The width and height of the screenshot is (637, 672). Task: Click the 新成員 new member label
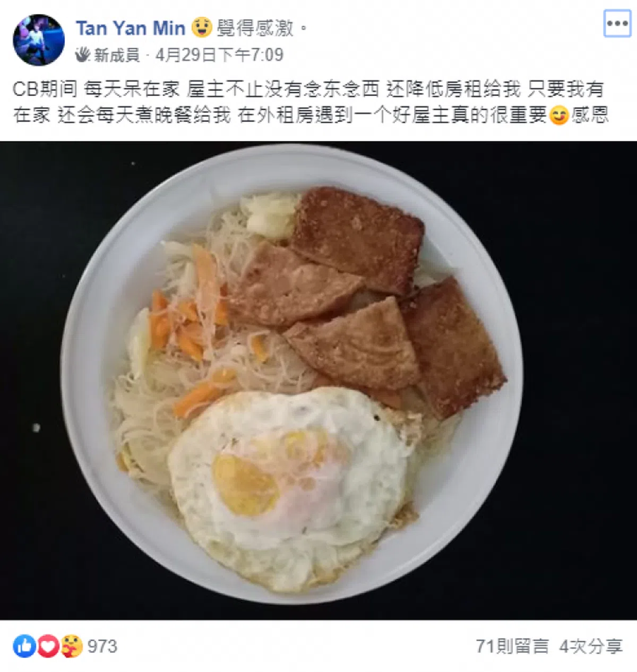pos(116,55)
